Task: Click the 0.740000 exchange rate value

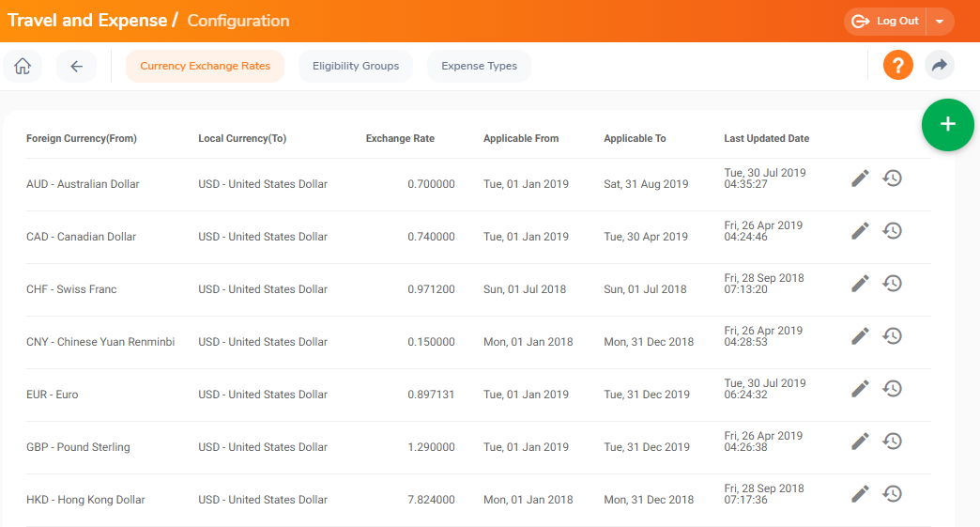Action: click(x=431, y=237)
